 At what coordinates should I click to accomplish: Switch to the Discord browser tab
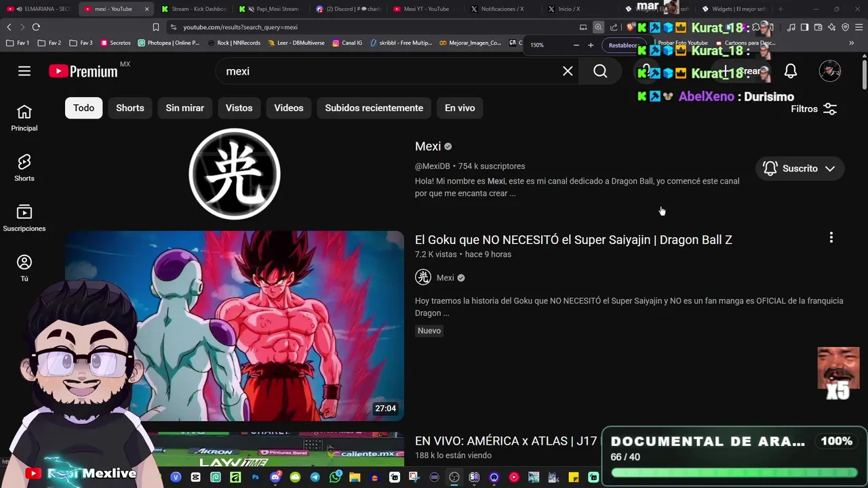tap(349, 9)
